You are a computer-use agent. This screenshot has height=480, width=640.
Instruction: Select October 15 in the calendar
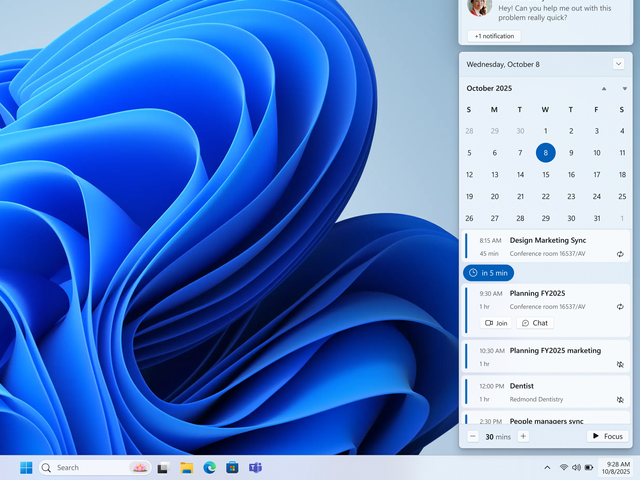tap(545, 174)
